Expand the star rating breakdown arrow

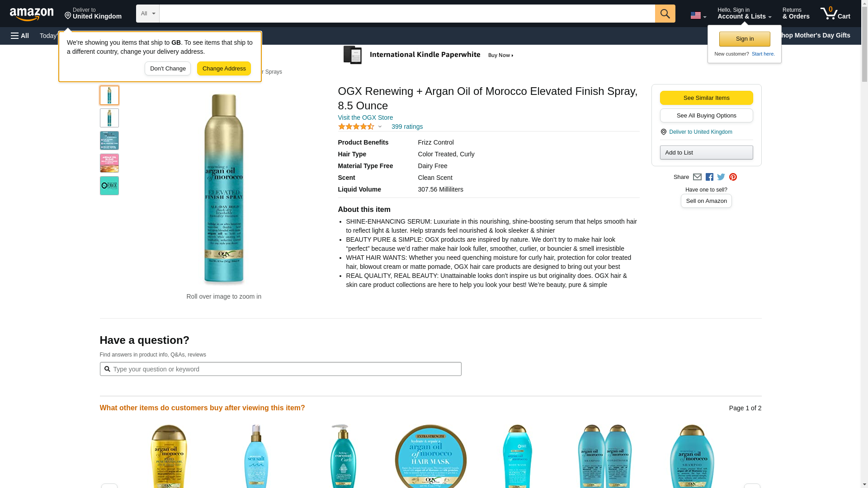380,127
